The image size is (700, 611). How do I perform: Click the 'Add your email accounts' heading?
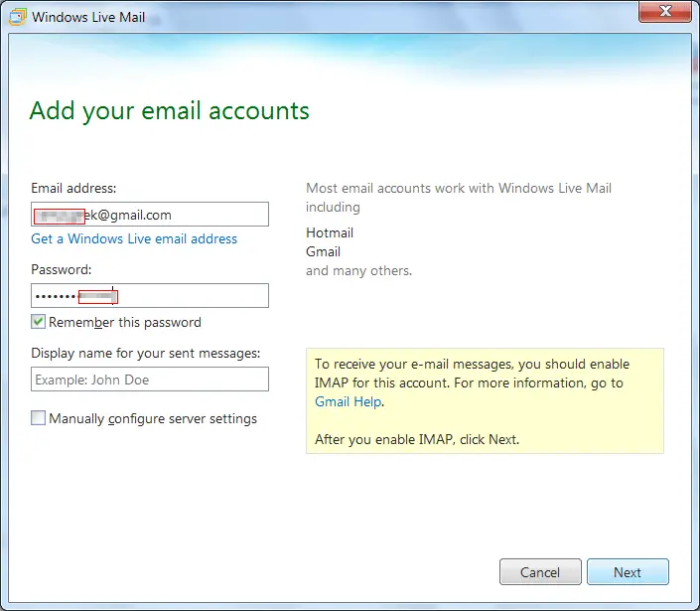(x=169, y=110)
